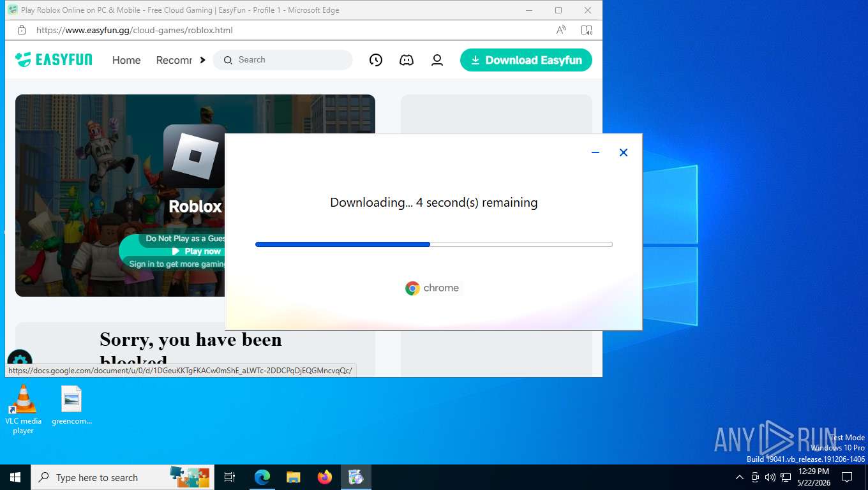This screenshot has height=490, width=868.
Task: Open the Discord icon
Action: [407, 60]
